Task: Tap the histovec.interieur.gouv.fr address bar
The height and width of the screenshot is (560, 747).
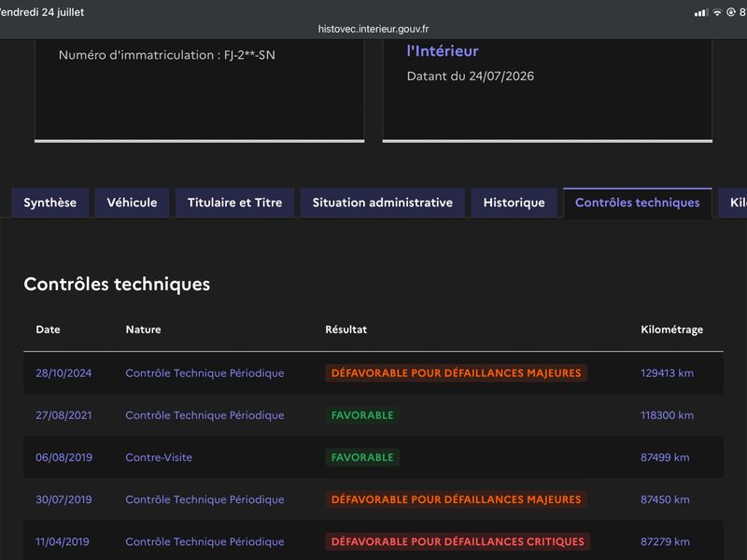Action: tap(373, 29)
